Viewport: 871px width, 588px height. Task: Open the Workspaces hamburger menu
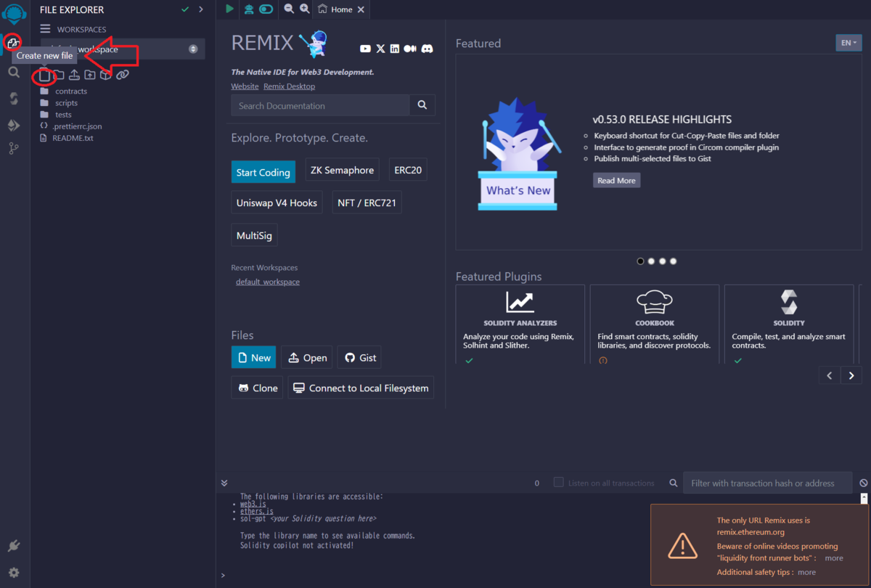(45, 29)
